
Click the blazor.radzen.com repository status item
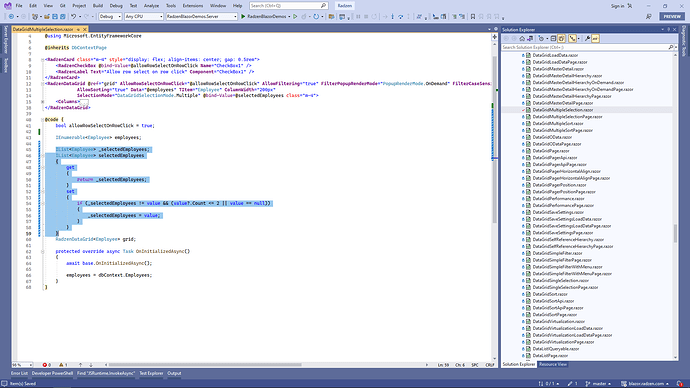(x=645, y=384)
